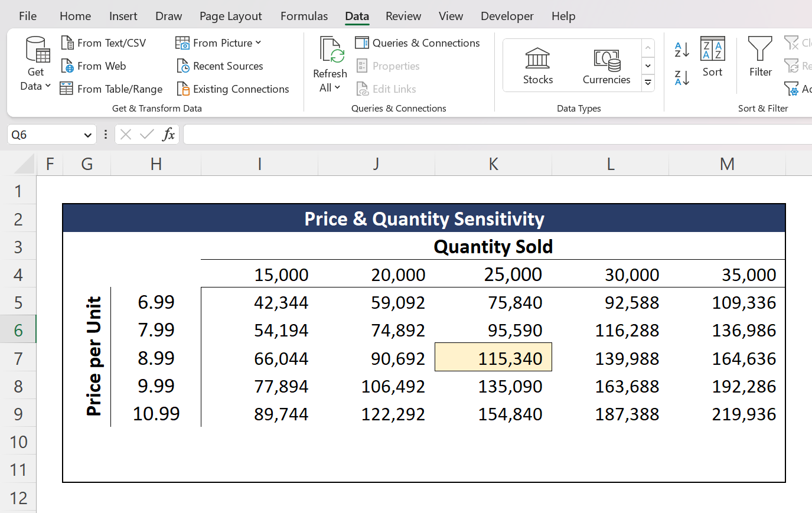The width and height of the screenshot is (812, 513).
Task: Open Get Data options
Action: pos(35,65)
